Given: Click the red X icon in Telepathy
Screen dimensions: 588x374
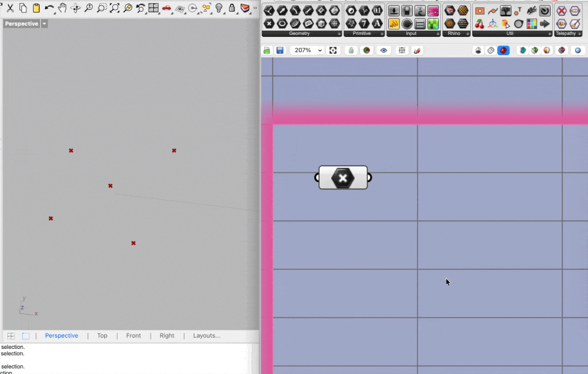Looking at the screenshot, I should click(x=562, y=10).
